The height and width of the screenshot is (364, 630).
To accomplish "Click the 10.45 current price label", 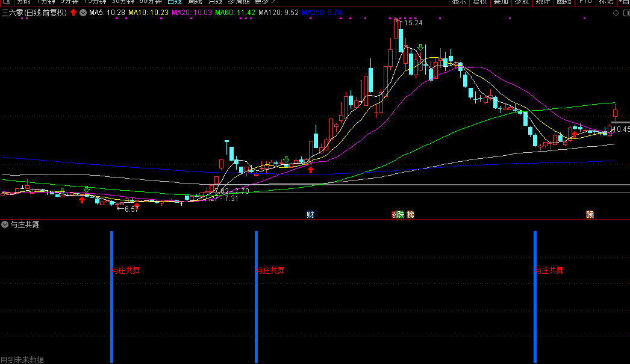I will pyautogui.click(x=621, y=129).
